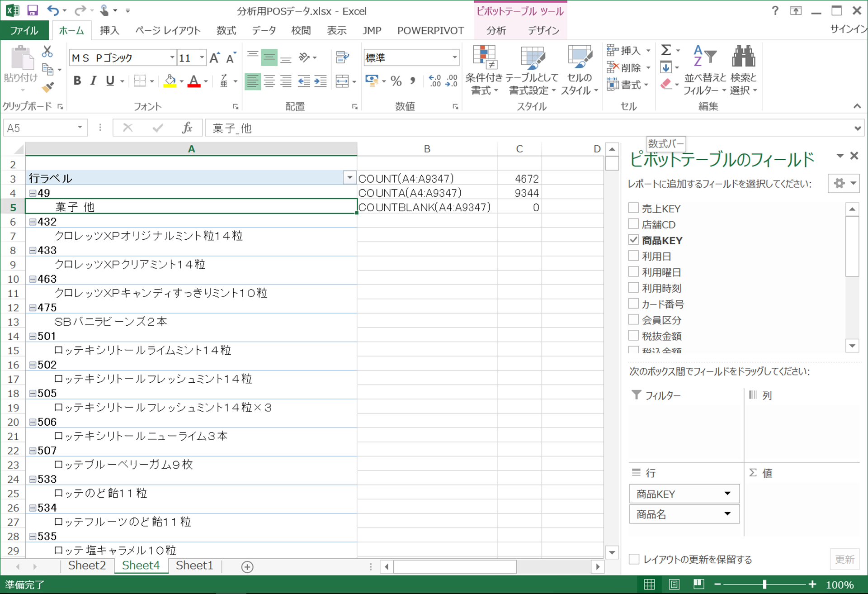Open the font name dropdown (MS Pゴシック)
Image resolution: width=868 pixels, height=594 pixels.
coord(172,57)
